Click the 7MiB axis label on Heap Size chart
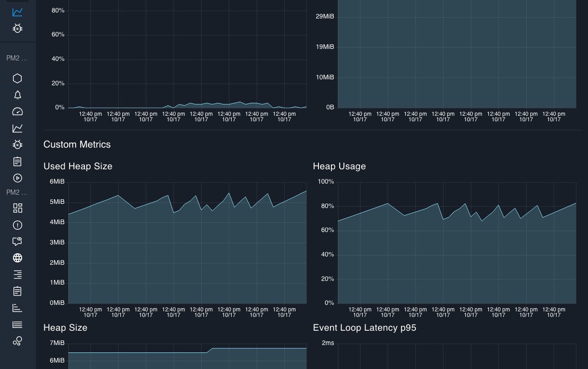 coord(57,343)
